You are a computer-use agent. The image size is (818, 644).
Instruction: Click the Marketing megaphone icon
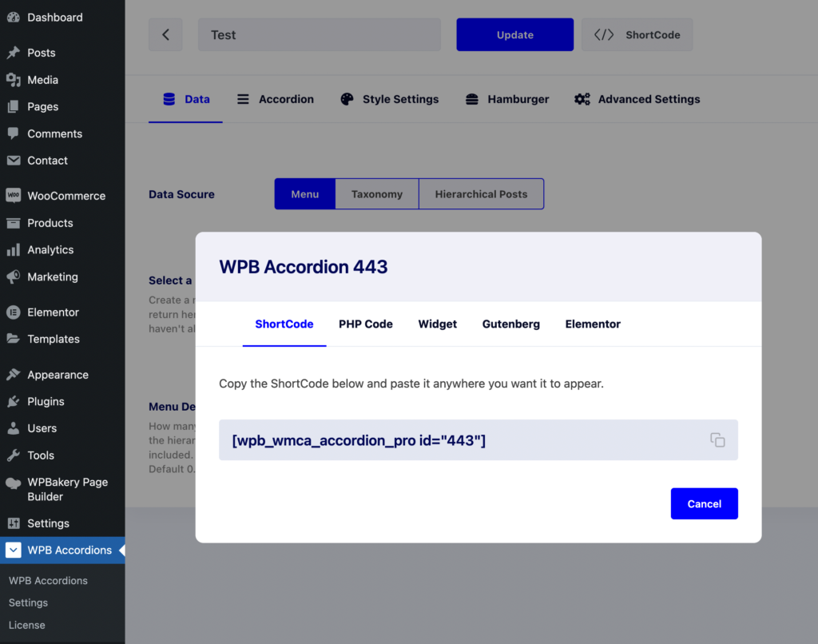14,276
